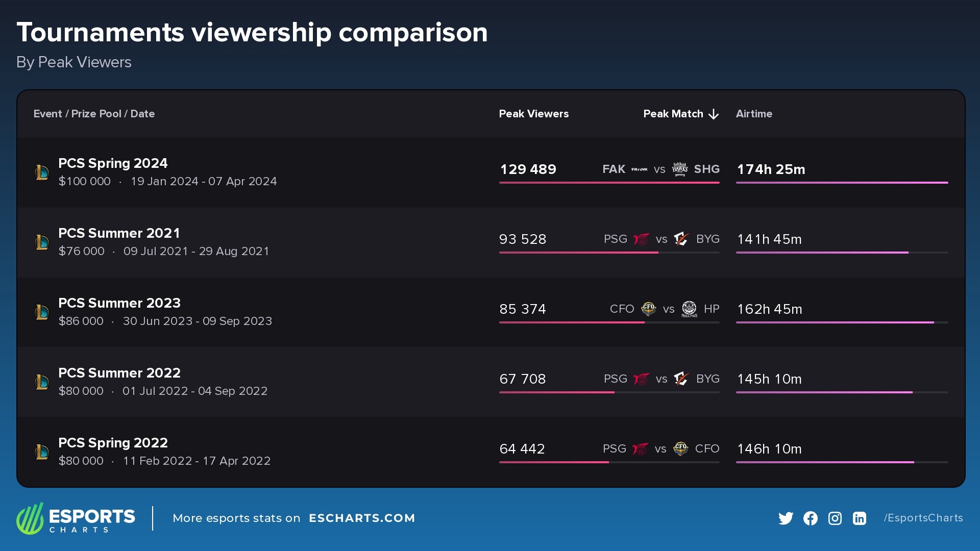
Task: Click the Tournaments viewership comparison heading
Action: (252, 33)
